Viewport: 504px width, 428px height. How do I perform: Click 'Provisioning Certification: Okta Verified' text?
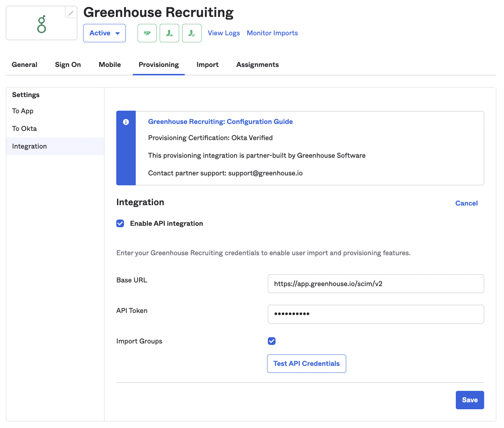tap(210, 138)
